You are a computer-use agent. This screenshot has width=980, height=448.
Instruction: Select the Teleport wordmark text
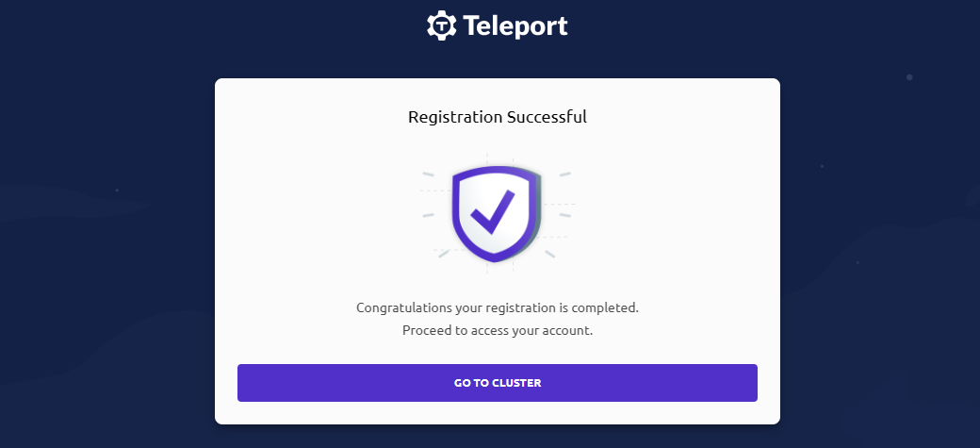[515, 25]
